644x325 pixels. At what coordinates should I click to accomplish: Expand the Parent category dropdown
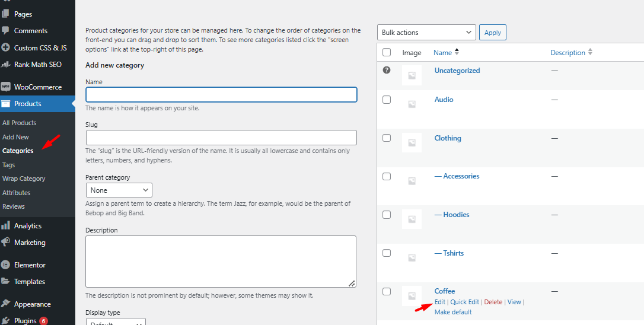[x=119, y=190]
